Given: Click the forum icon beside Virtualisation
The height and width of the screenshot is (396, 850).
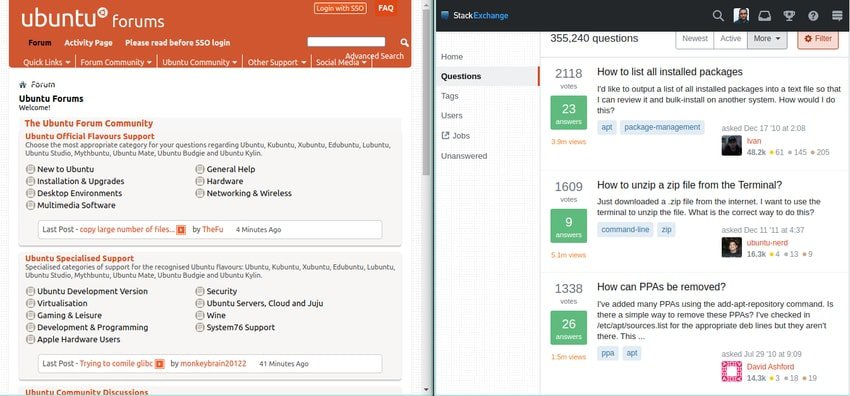Looking at the screenshot, I should tap(30, 303).
